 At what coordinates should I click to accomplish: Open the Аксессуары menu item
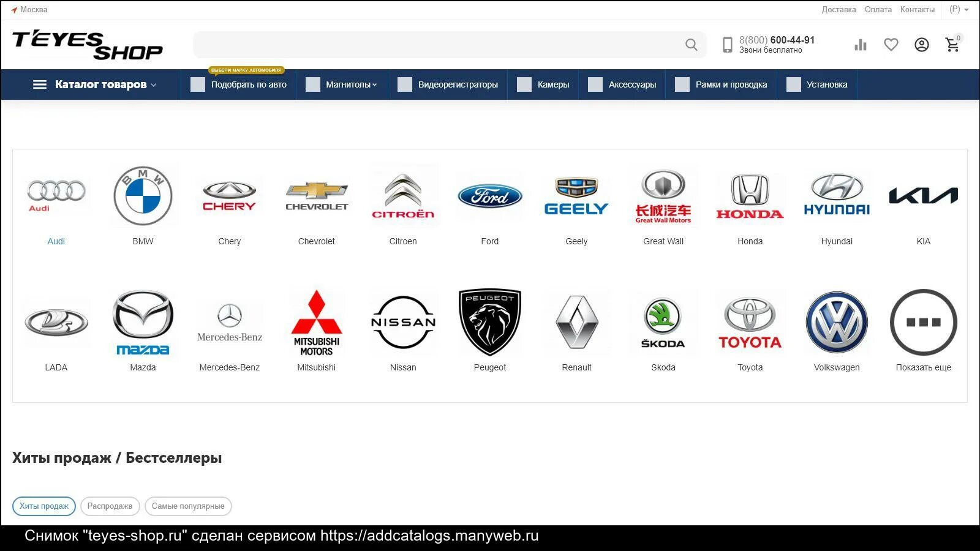[x=622, y=84]
